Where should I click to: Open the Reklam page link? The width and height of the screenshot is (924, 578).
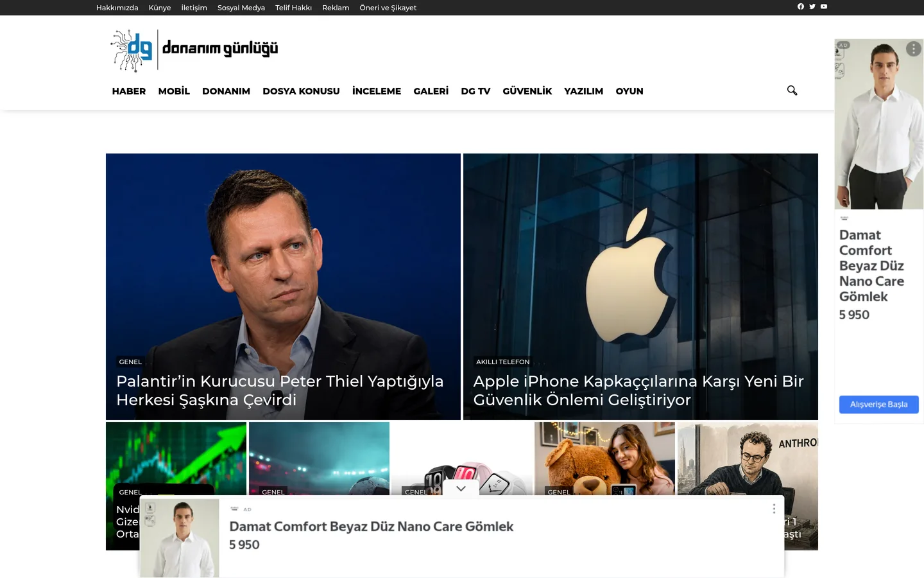(x=336, y=8)
